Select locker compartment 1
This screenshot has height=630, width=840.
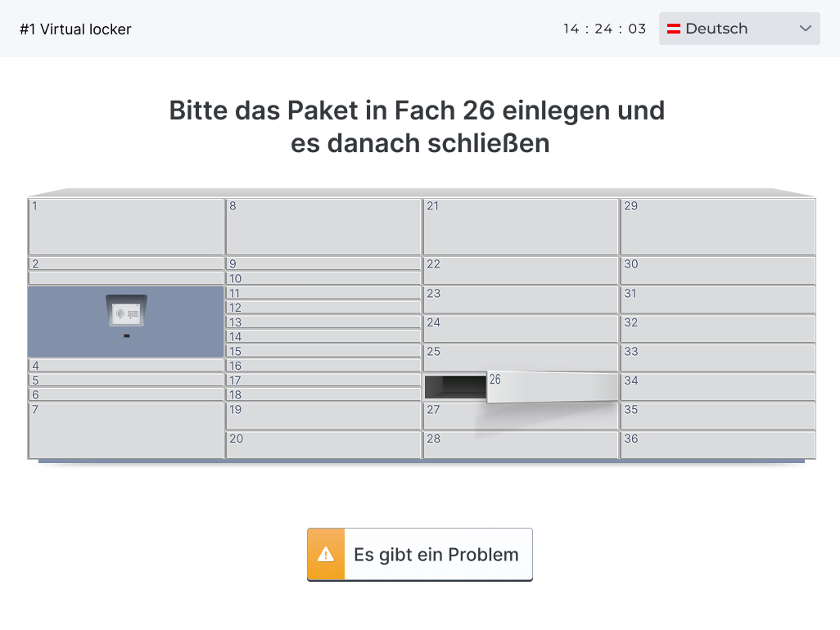coord(126,227)
